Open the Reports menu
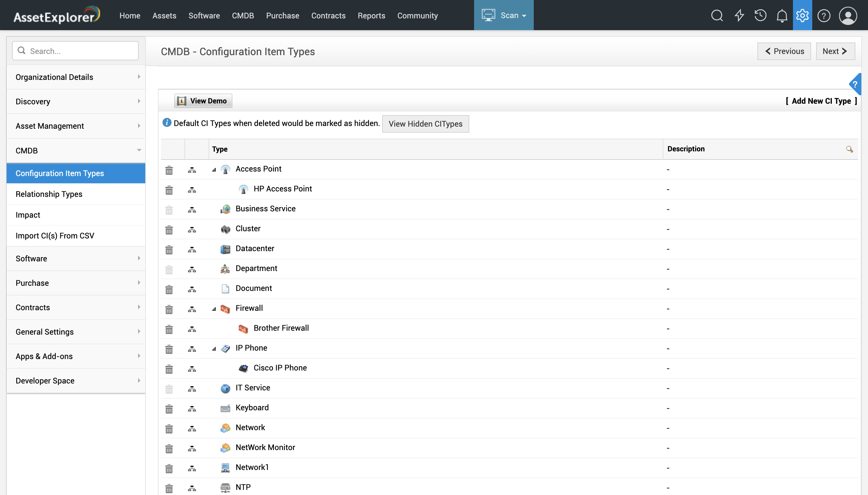Image resolution: width=868 pixels, height=495 pixels. (371, 15)
